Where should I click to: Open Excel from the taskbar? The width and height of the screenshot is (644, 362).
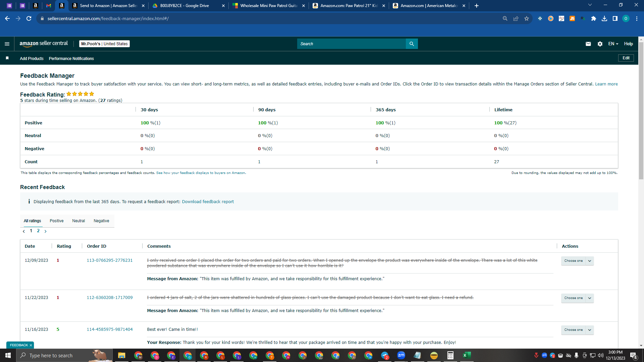pos(467,355)
